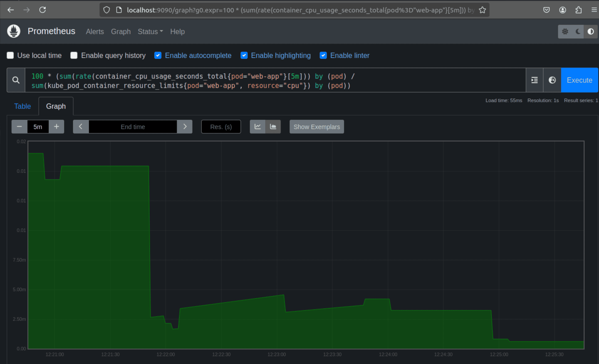Screen dimensions: 599x364
Task: Go back with browser back arrow
Action: [x=11, y=10]
